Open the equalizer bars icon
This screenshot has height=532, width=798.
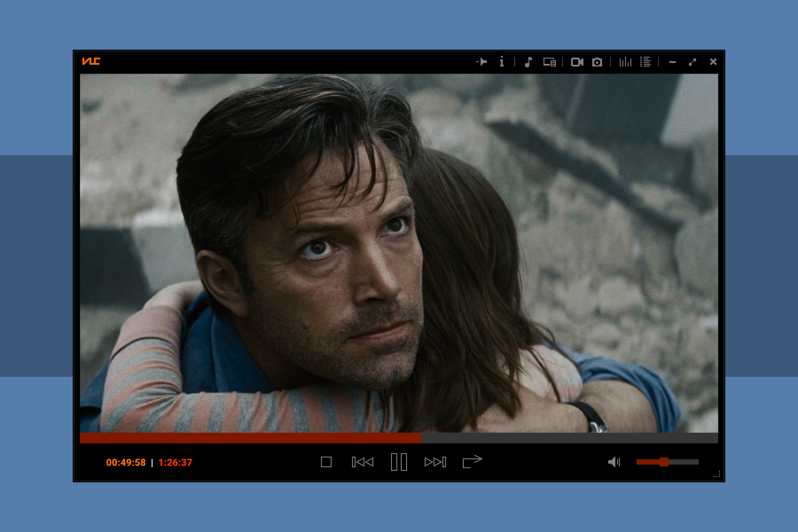(625, 62)
